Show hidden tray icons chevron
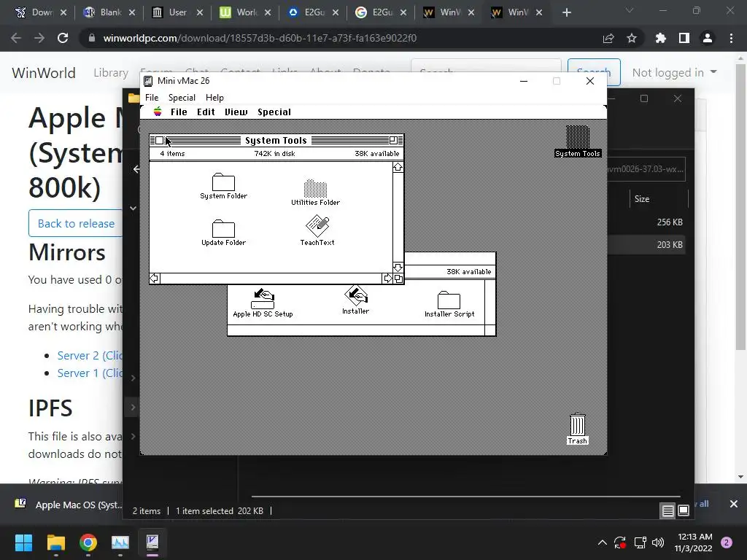 602,542
